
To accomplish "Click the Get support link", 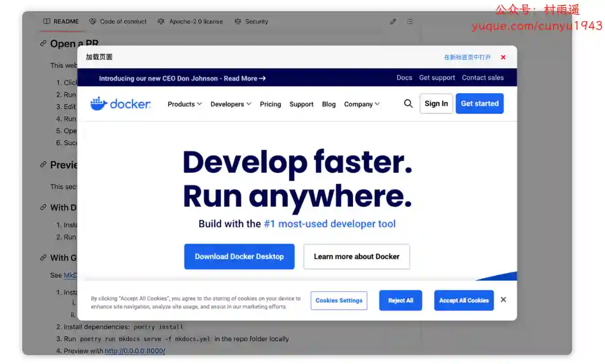I will pos(437,77).
